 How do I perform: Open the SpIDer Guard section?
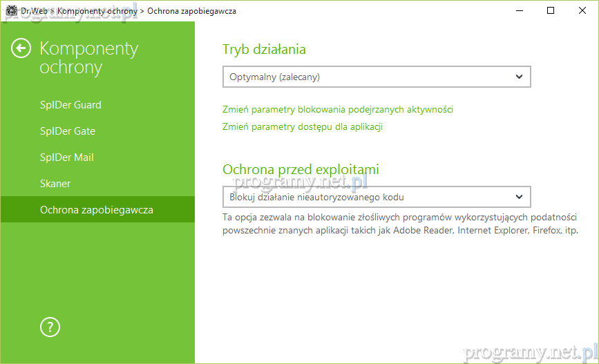[x=70, y=105]
